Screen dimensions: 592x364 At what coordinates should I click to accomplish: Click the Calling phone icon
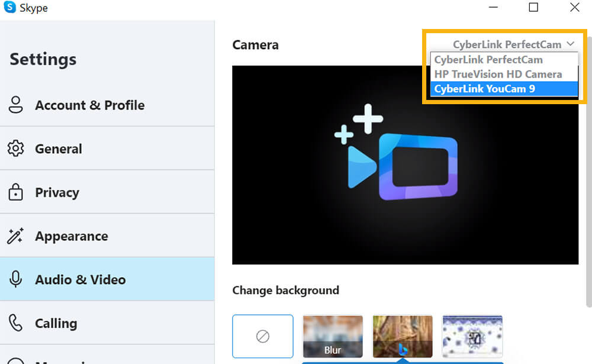[15, 323]
